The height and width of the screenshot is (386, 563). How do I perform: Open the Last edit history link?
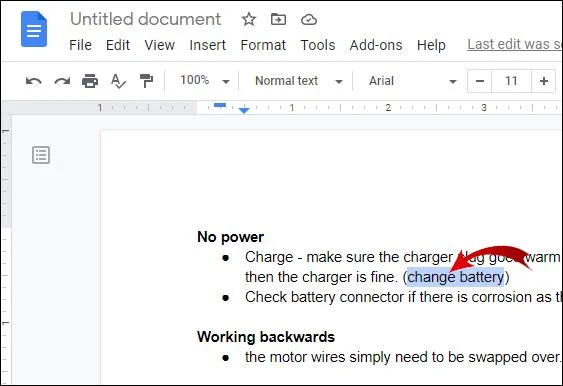point(514,45)
